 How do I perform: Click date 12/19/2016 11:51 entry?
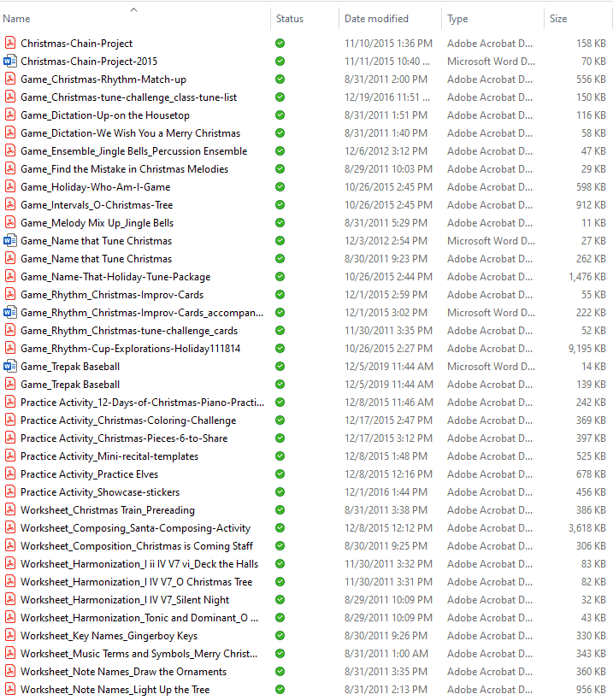[x=387, y=97]
